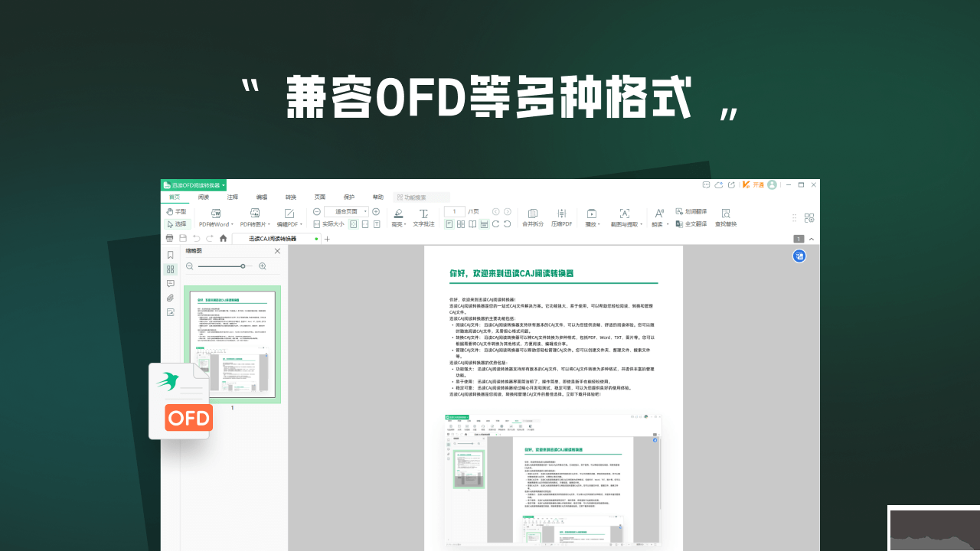
Task: Switch to the 阅读 ribbon tab
Action: pos(204,197)
